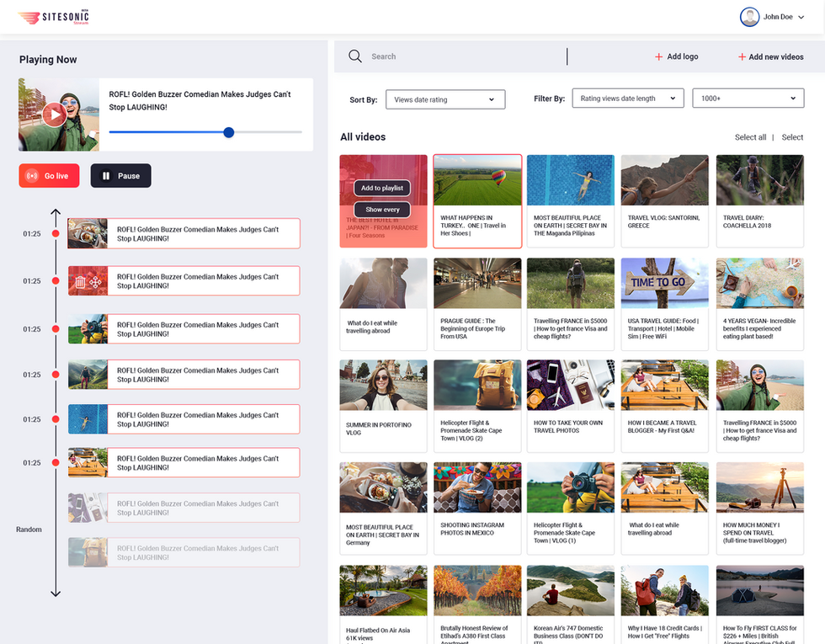Open 'How To Fly FIRST CLASS for $226' video
The width and height of the screenshot is (825, 644).
[x=759, y=604]
